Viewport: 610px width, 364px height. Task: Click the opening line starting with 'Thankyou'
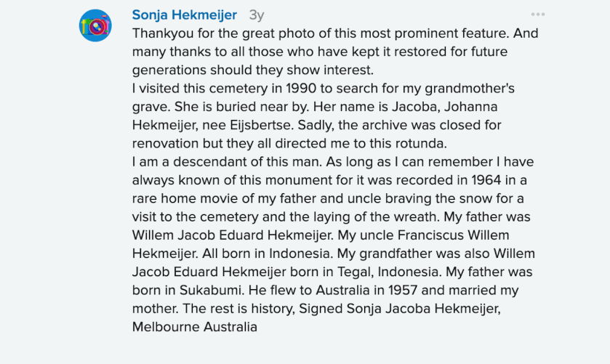[x=334, y=33]
